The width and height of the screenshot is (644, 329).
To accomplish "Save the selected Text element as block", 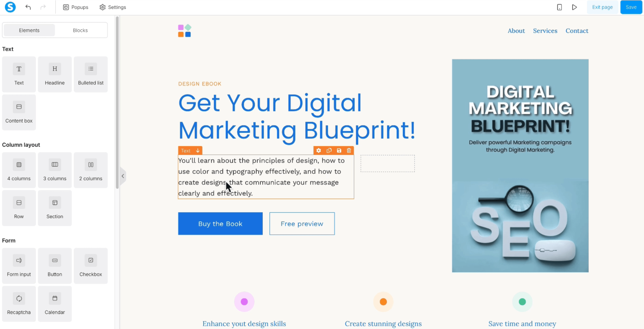I will [x=339, y=151].
